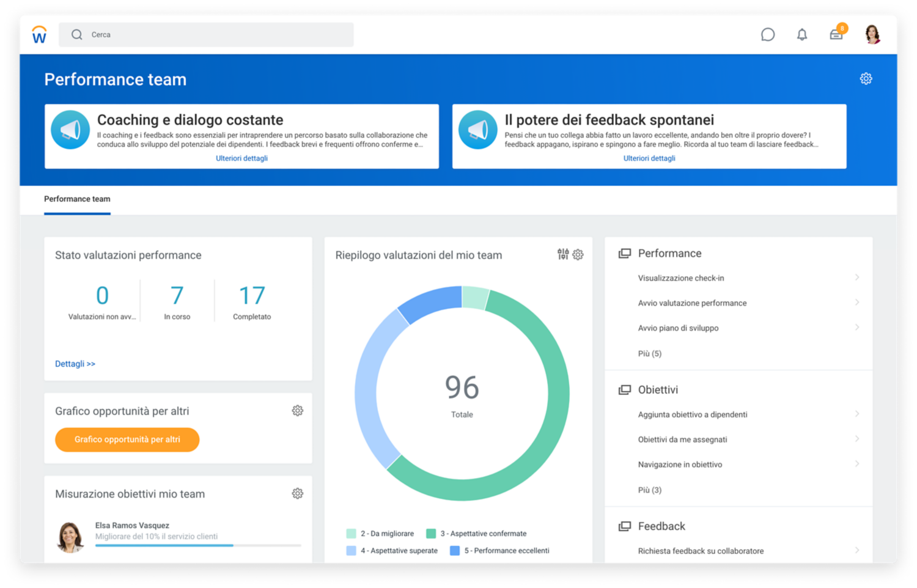This screenshot has width=917, height=588.
Task: Open Ulteriori dettagli under feedback spontanei card
Action: point(649,158)
